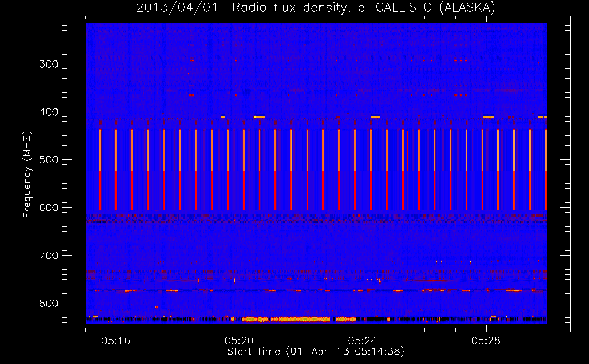Click the 800 frequency tick label
Viewport: 589px width, 364px height.
[49, 304]
